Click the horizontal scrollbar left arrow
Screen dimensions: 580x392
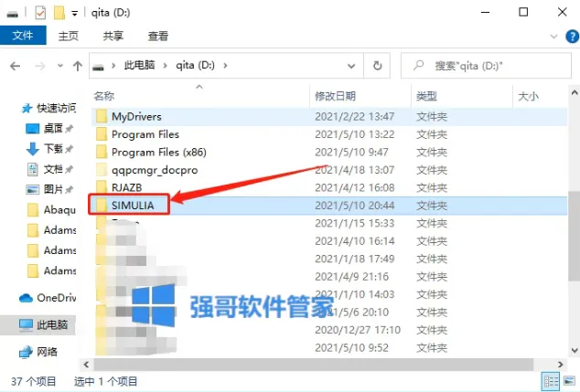(86, 365)
